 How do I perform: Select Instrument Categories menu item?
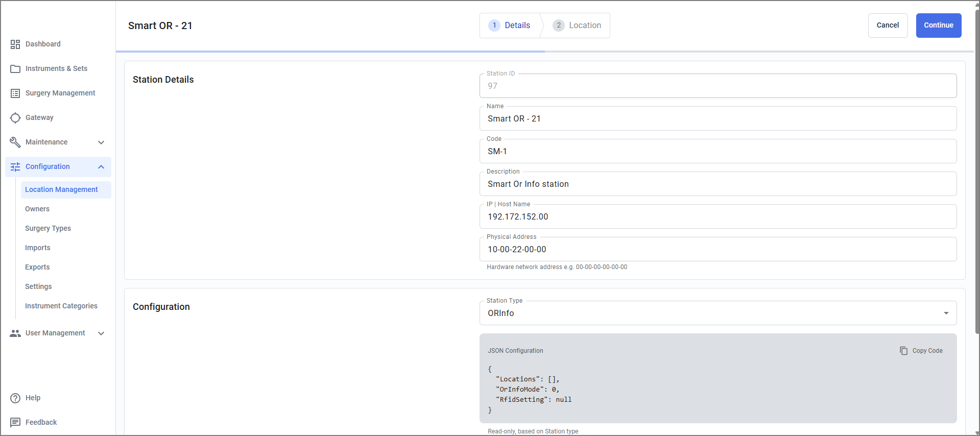tap(61, 306)
